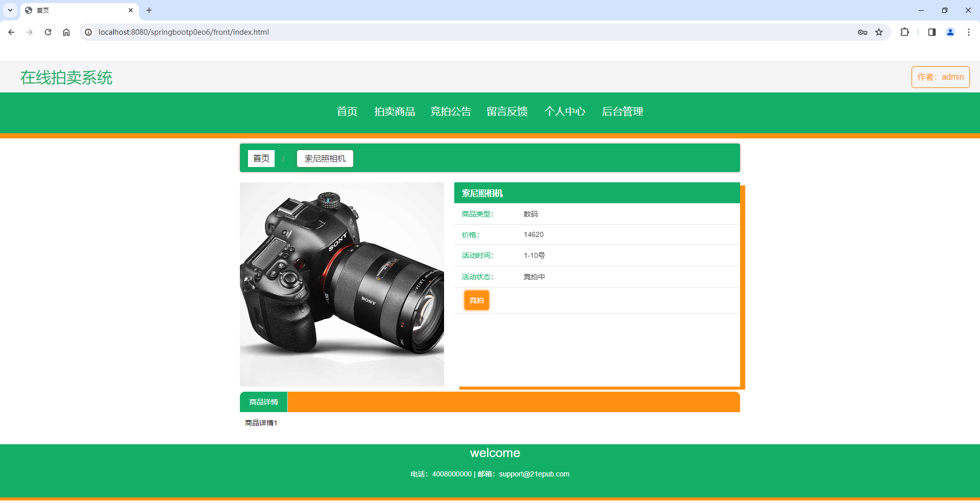Open the password key icon
Screen dimensions: 980x503
point(863,32)
